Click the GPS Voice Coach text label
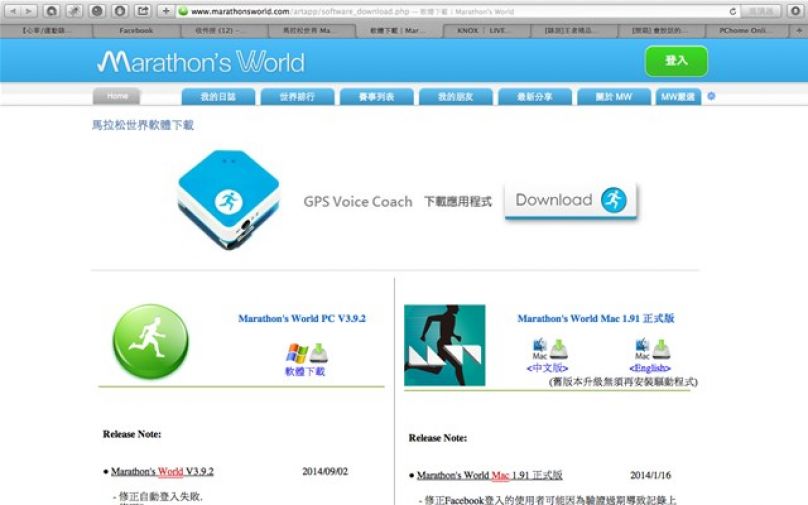 pos(358,201)
